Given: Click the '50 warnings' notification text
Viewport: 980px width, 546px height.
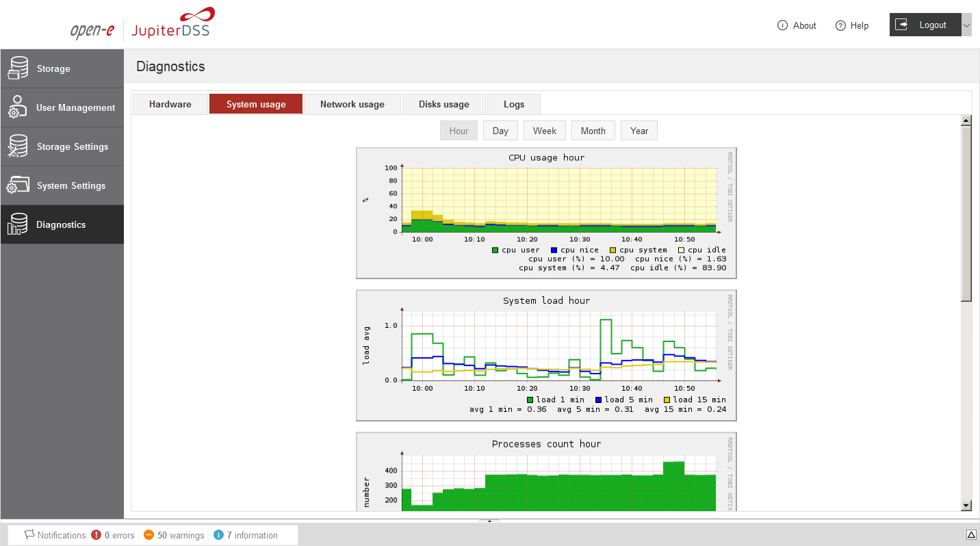Looking at the screenshot, I should (181, 535).
